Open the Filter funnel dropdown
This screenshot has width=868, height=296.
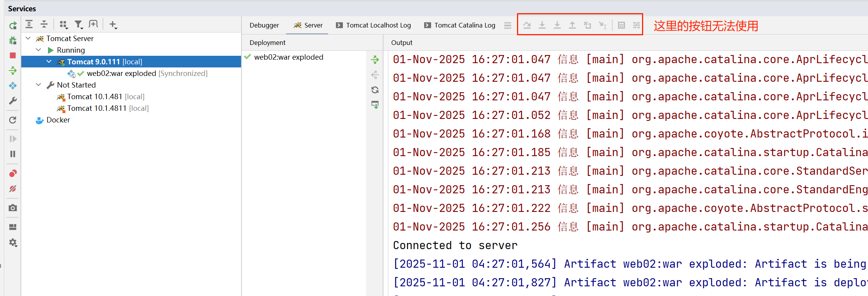point(79,25)
